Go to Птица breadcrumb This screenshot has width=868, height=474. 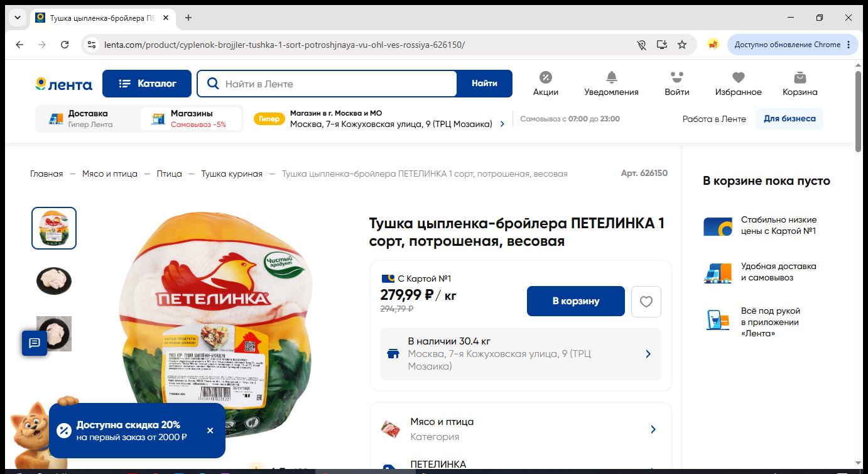coord(169,174)
